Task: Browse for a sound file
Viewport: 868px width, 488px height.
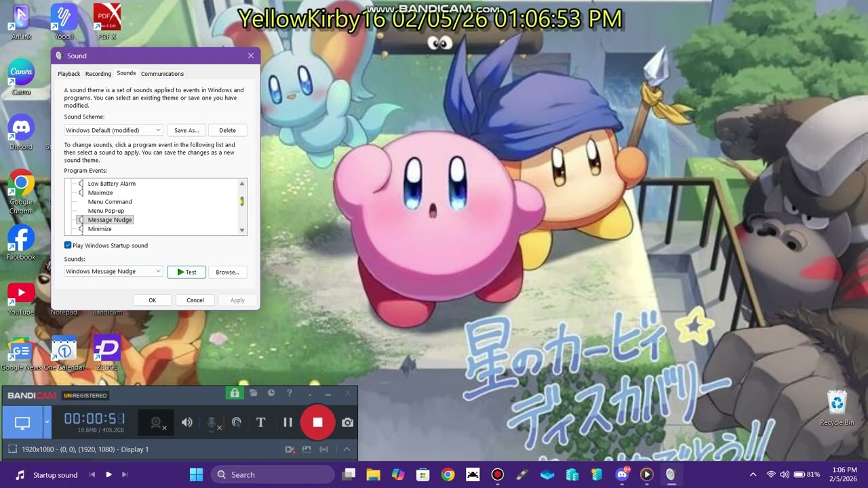Action: pos(227,272)
